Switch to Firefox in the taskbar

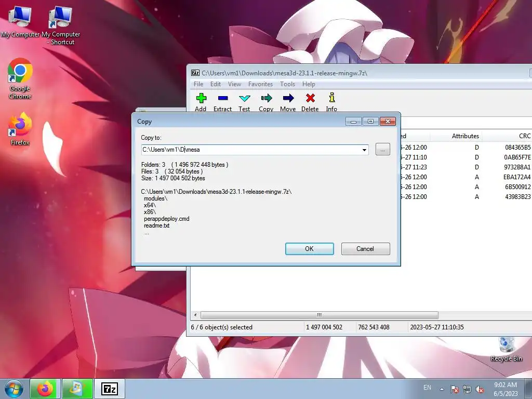(45, 389)
